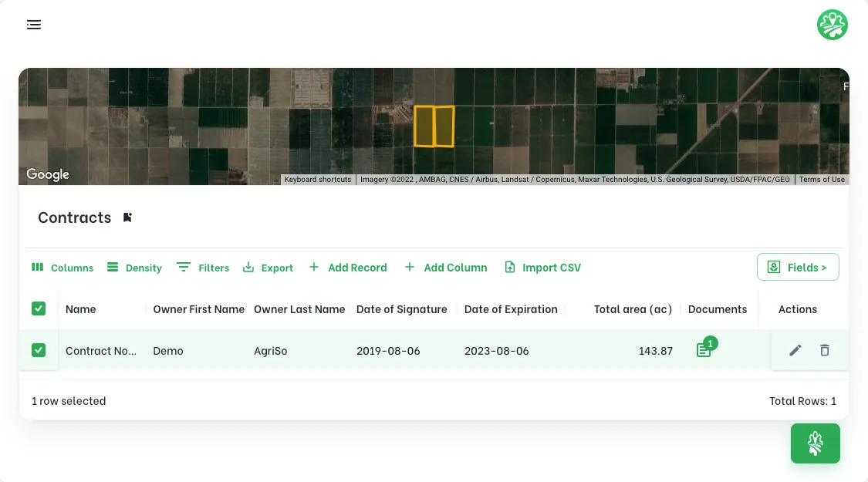
Task: Sort by Owner Last Name header
Action: tap(299, 309)
